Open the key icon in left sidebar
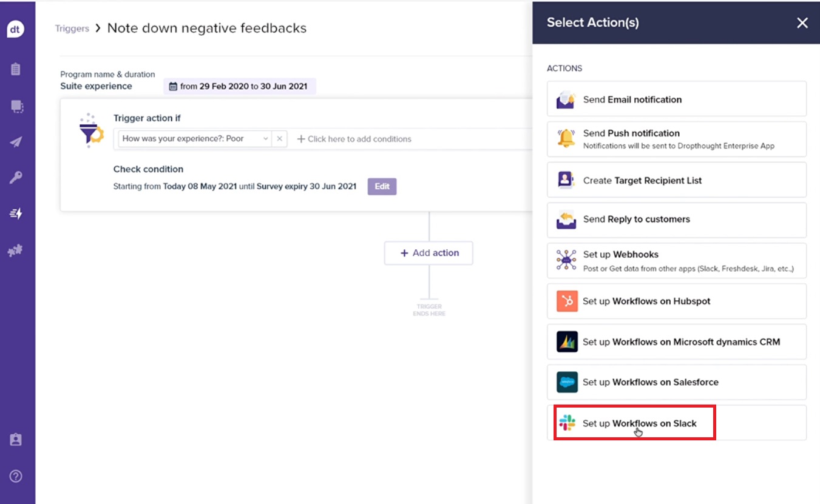Viewport: 820px width, 504px height. [16, 178]
